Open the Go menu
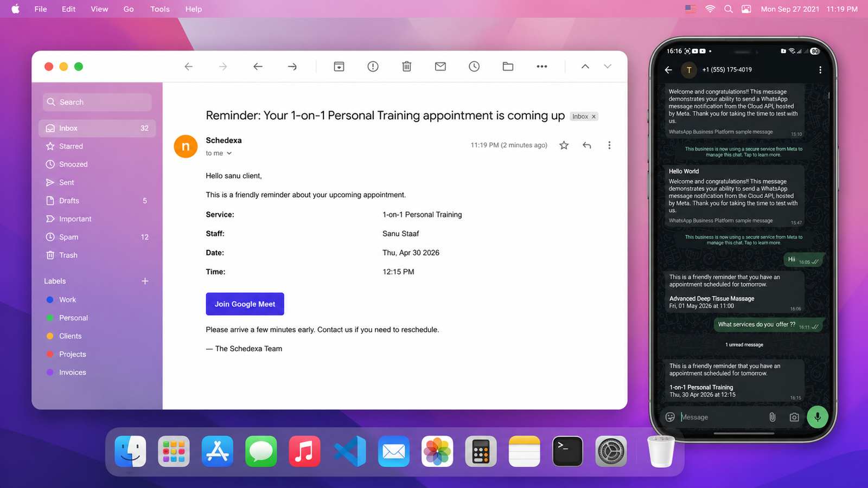The image size is (868, 488). click(129, 9)
